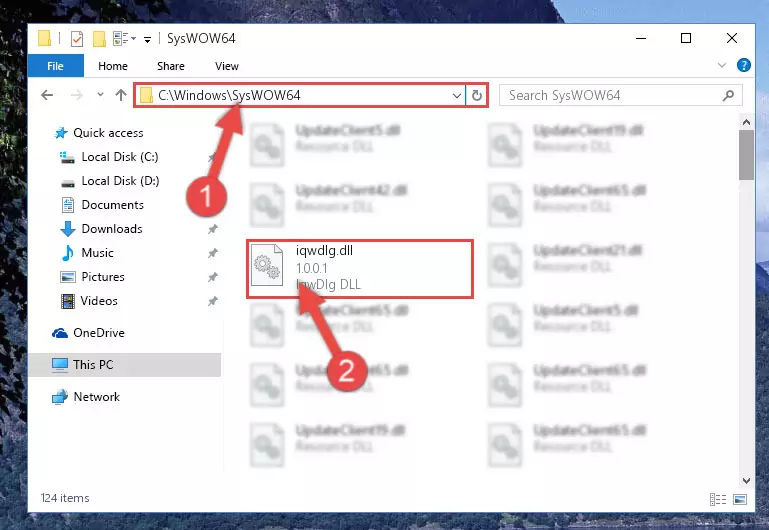Go up one folder level

pos(121,95)
